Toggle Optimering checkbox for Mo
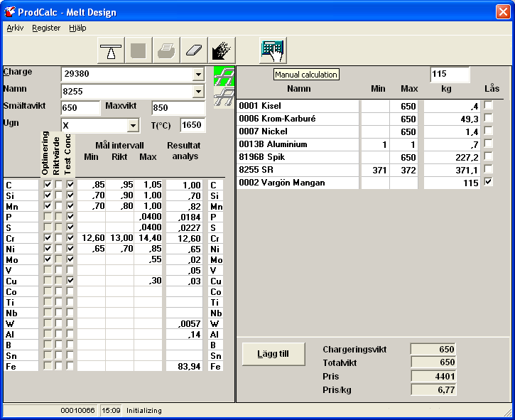The height and width of the screenshot is (420, 515). click(x=48, y=259)
